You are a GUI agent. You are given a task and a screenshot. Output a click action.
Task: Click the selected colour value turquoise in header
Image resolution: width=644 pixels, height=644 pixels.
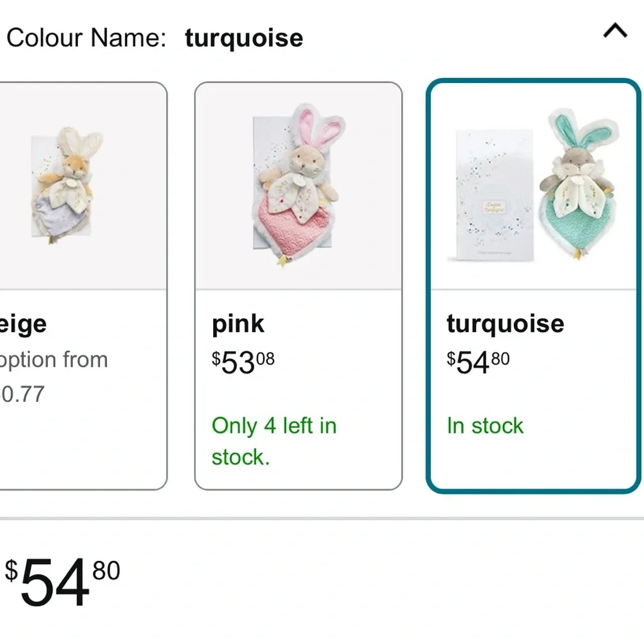243,38
